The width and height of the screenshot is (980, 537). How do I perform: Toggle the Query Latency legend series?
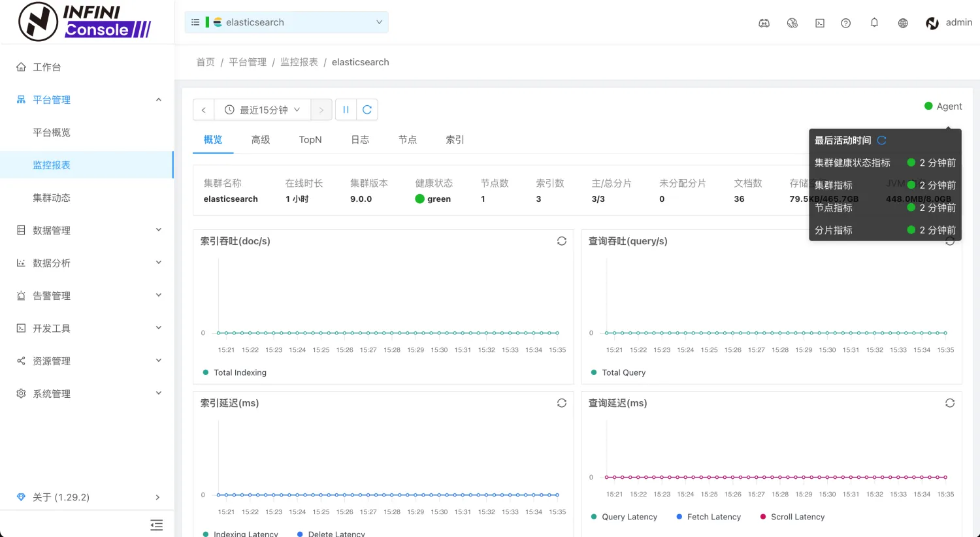(624, 517)
